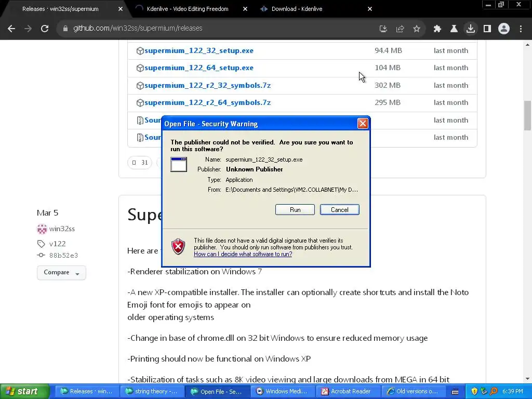Switch to Kdenlive Video Editing Freedom tab
This screenshot has width=532, height=399.
pyautogui.click(x=187, y=9)
